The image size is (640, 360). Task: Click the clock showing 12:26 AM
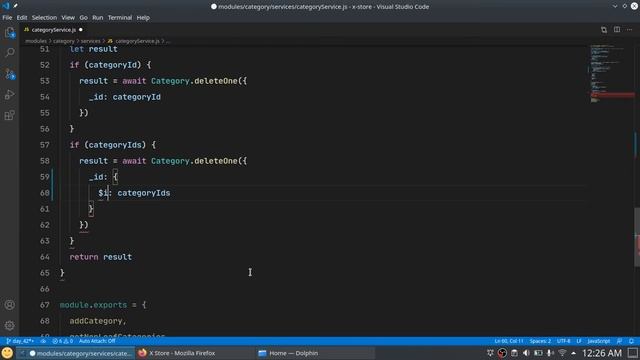point(602,353)
